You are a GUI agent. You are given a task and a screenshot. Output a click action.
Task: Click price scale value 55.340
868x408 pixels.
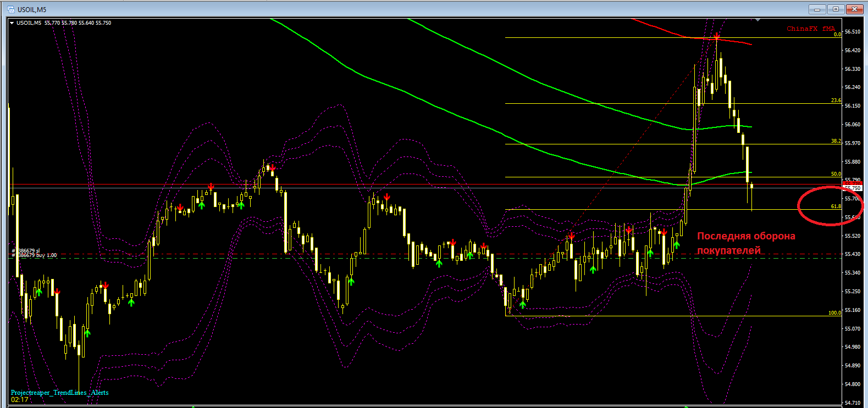click(853, 273)
